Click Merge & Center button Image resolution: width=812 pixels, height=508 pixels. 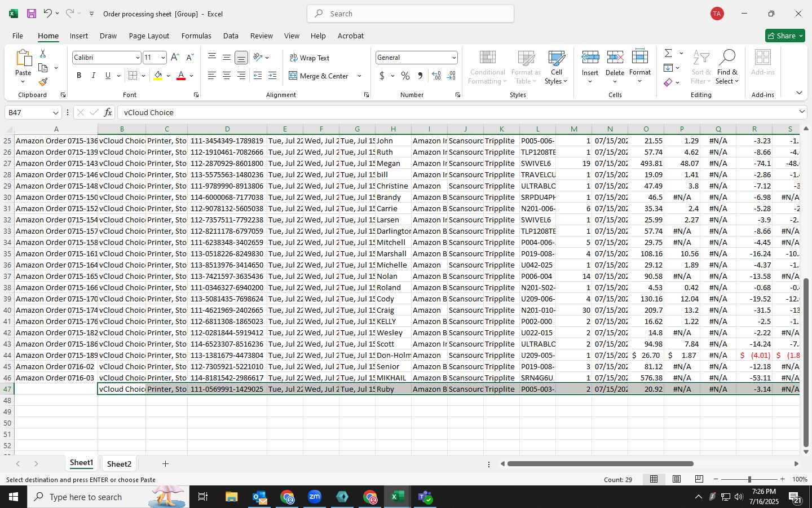click(319, 76)
